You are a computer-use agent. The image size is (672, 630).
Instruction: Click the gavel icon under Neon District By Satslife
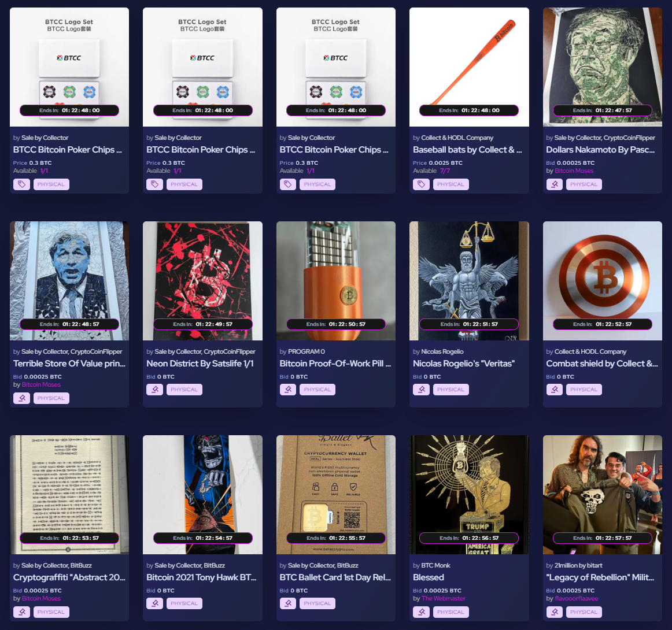[155, 390]
